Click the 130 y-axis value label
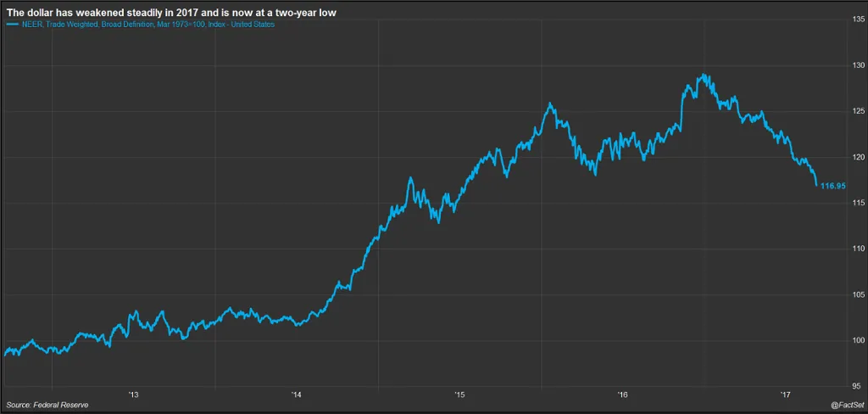868x414 pixels. coord(858,65)
